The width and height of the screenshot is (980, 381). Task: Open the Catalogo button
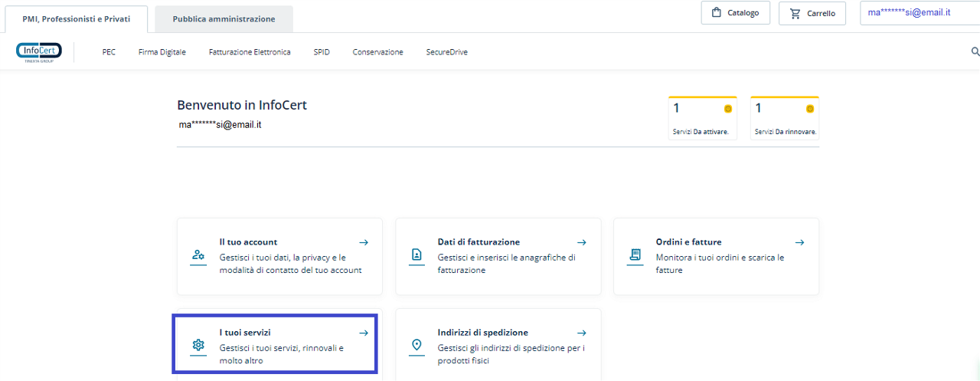(735, 13)
